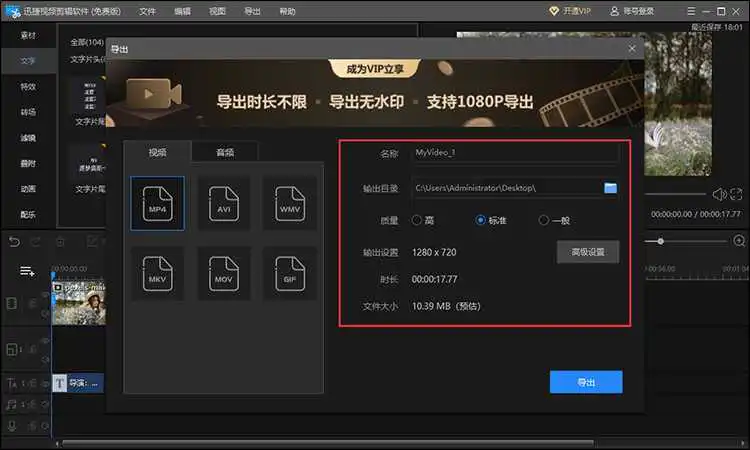
Task: Select the MP4 format icon
Action: tap(157, 204)
